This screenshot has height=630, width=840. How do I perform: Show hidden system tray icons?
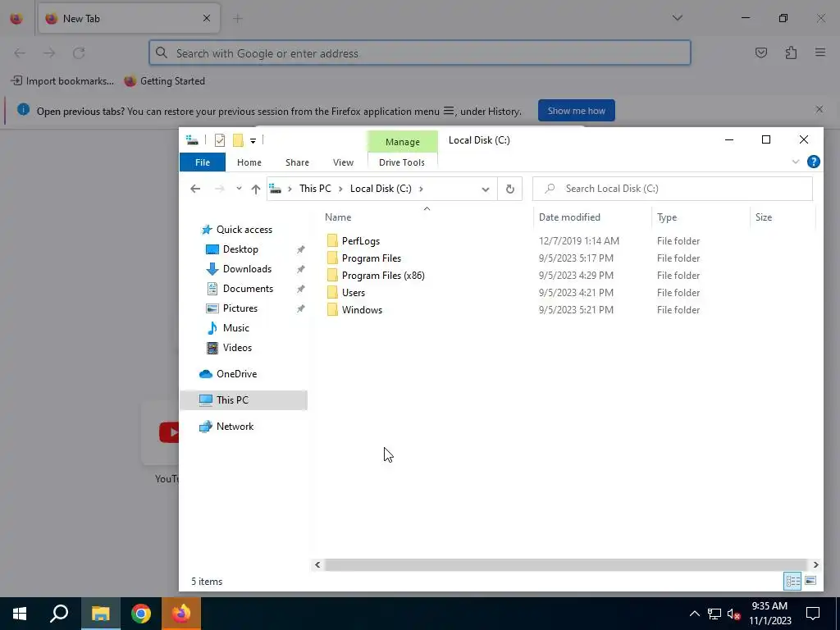pyautogui.click(x=694, y=614)
